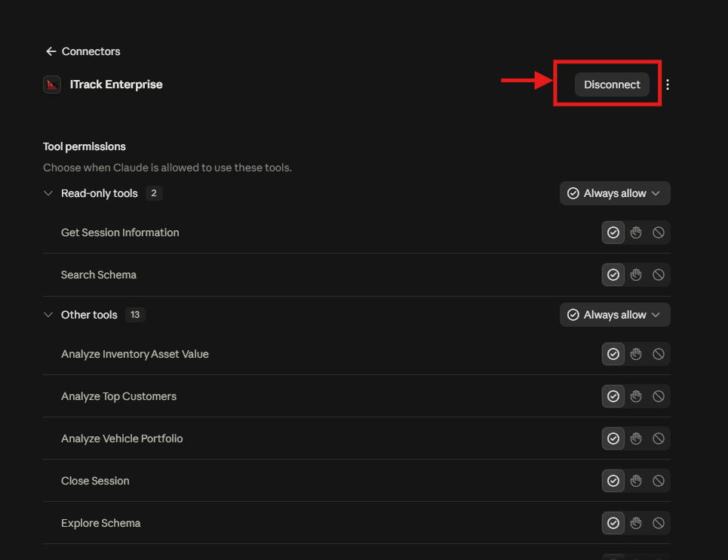Select the Analyze Inventory Asset Value label
Image resolution: width=728 pixels, height=560 pixels.
tap(134, 354)
